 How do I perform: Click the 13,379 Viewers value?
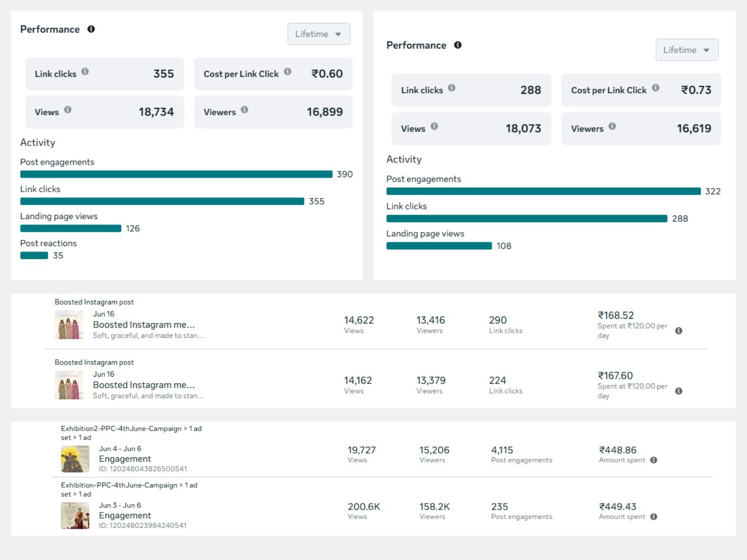pyautogui.click(x=431, y=380)
